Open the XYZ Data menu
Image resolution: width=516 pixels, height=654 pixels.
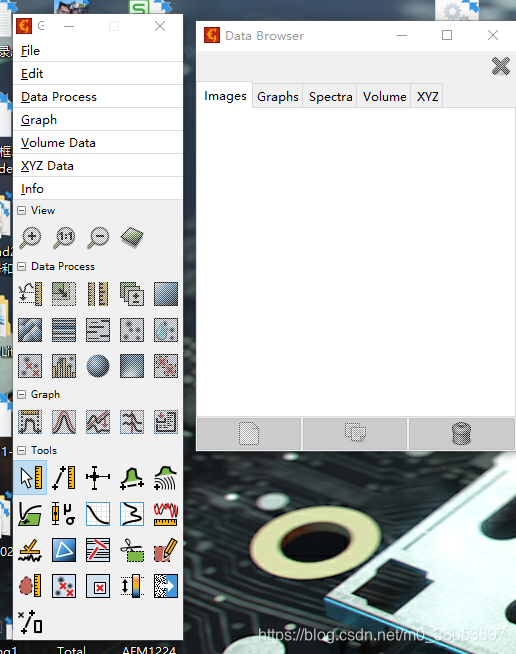[x=98, y=166]
